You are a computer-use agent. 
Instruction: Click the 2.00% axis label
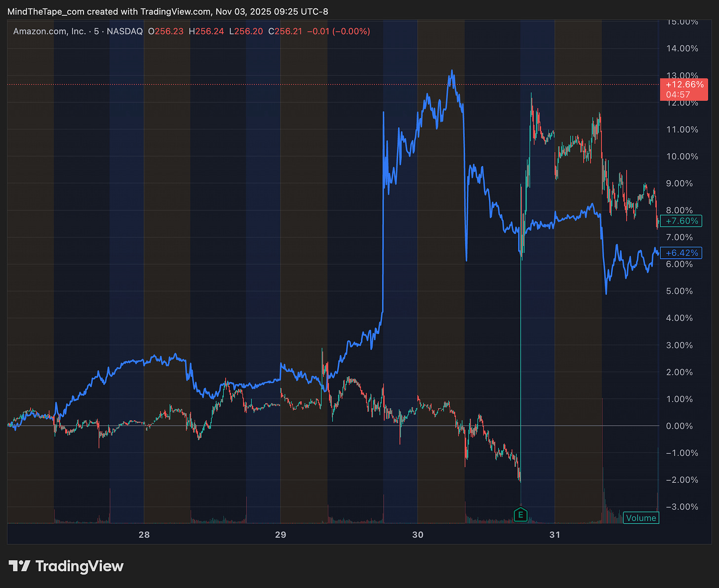679,372
